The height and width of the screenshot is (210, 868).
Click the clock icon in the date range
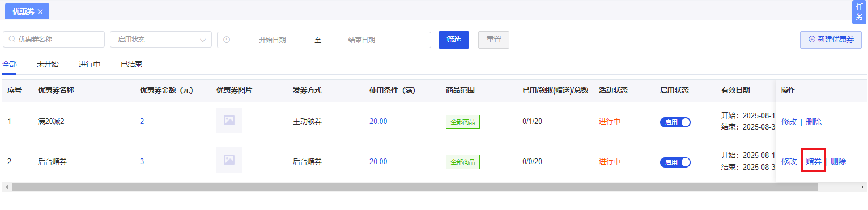[227, 40]
